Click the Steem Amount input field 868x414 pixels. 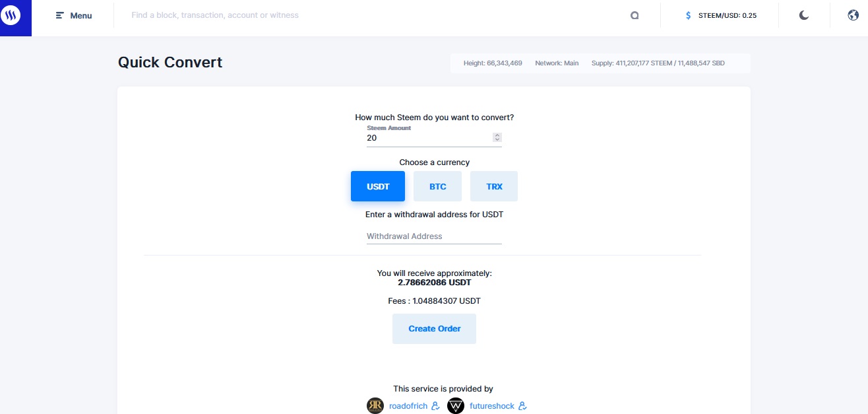click(434, 137)
